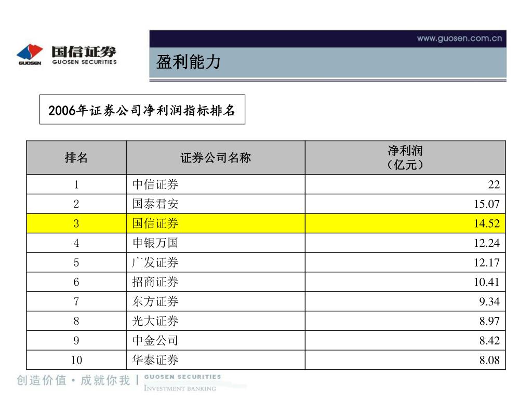
Task: Click rank number 2 in table
Action: (x=76, y=204)
